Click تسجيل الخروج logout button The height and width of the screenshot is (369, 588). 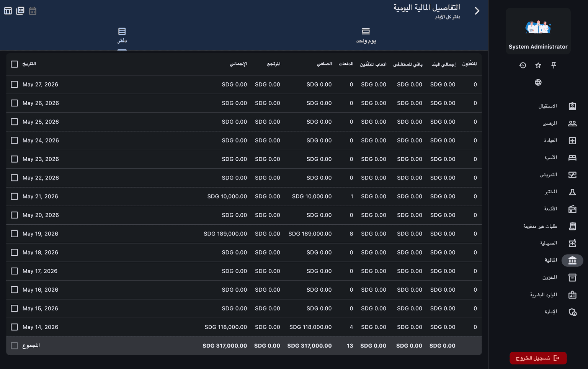[538, 358]
